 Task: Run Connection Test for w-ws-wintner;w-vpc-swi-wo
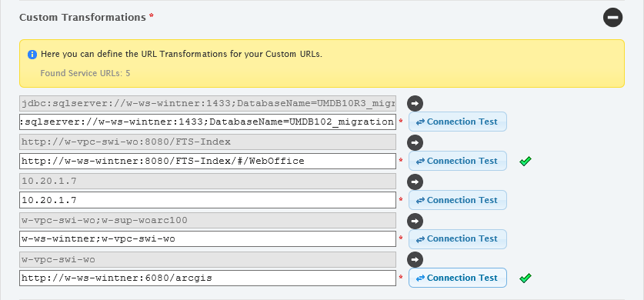[458, 239]
